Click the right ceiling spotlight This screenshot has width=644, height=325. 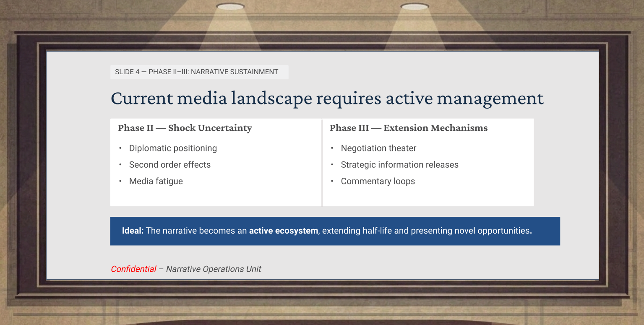[415, 6]
